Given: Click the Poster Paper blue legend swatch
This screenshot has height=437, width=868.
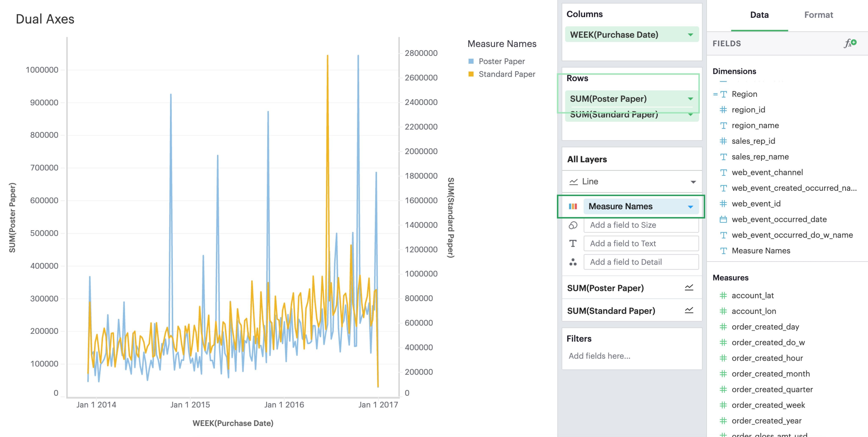Looking at the screenshot, I should 471,61.
